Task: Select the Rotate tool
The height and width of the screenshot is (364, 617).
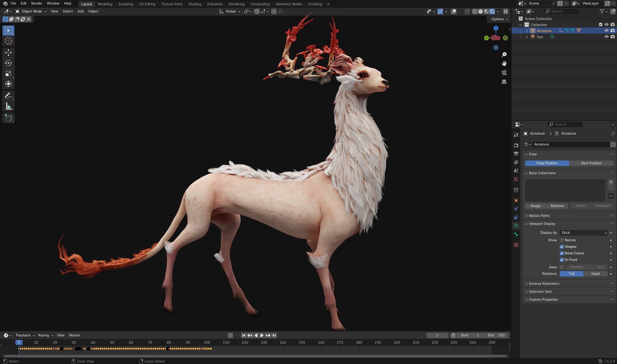Action: click(8, 63)
